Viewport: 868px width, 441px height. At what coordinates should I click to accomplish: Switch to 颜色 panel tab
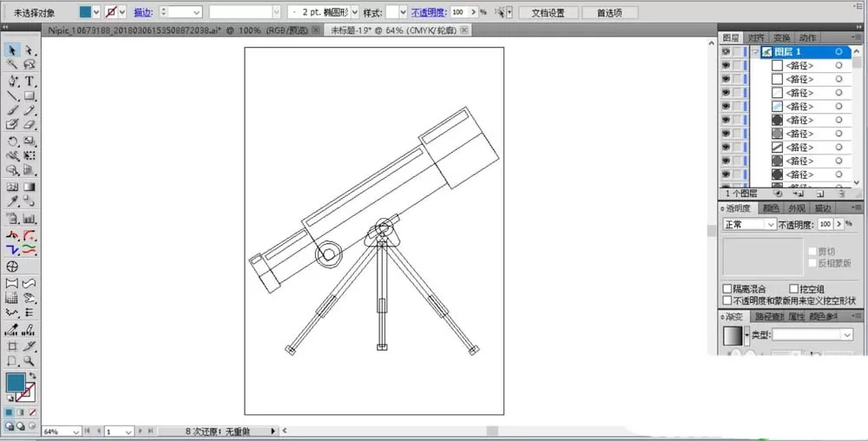coord(771,208)
